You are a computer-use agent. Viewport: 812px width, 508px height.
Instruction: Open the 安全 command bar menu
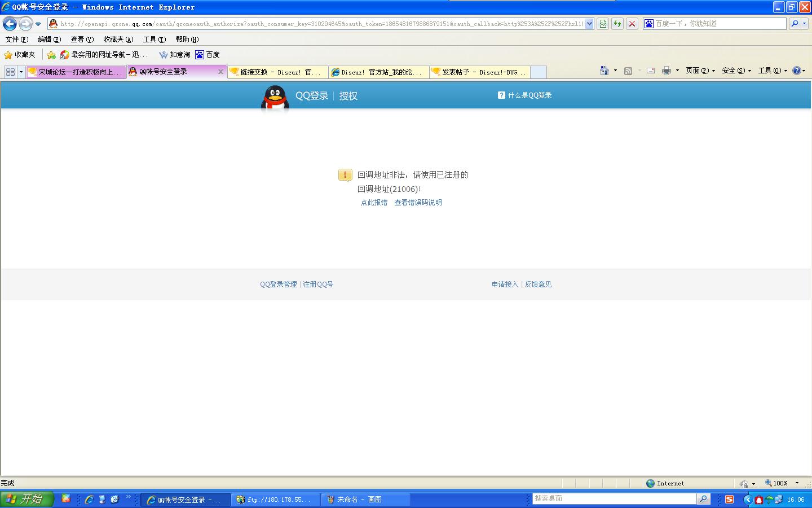[x=736, y=71]
